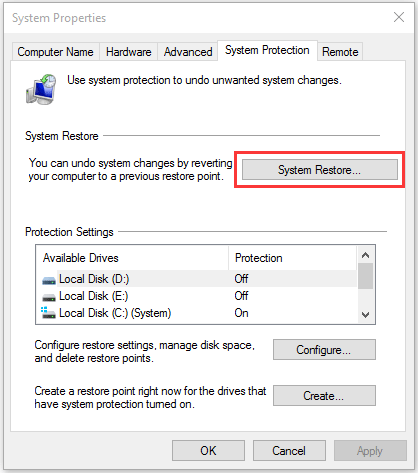Image resolution: width=418 pixels, height=473 pixels.
Task: Create a restore point now
Action: [x=324, y=396]
